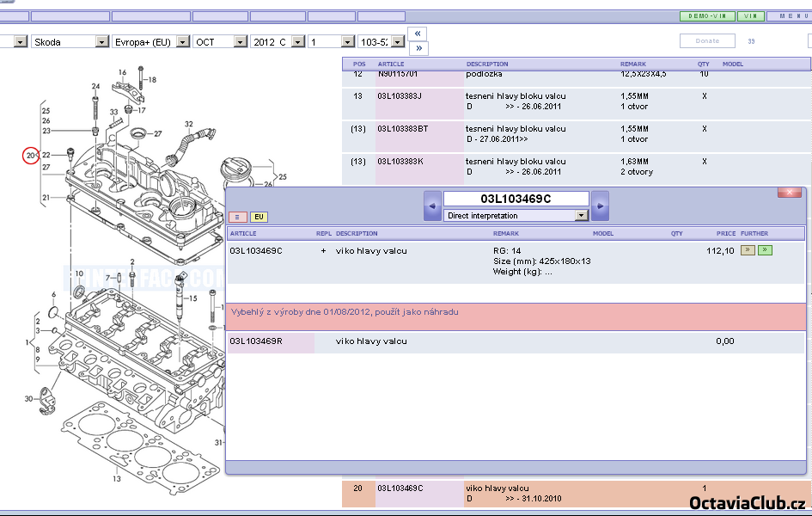The image size is (812, 516).
Task: Click the yellow EU button in the popup
Action: point(259,218)
